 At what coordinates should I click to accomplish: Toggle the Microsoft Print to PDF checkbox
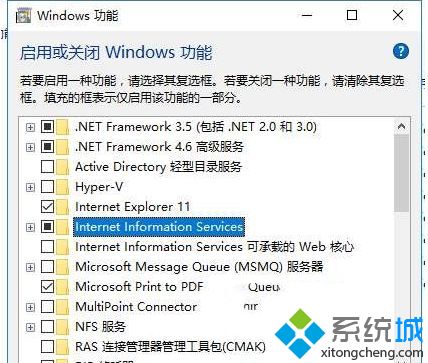tap(47, 287)
